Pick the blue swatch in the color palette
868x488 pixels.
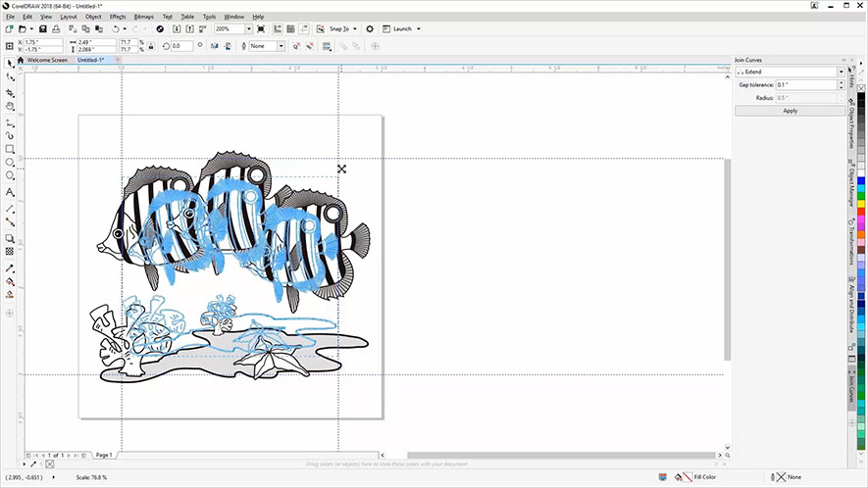(x=861, y=181)
